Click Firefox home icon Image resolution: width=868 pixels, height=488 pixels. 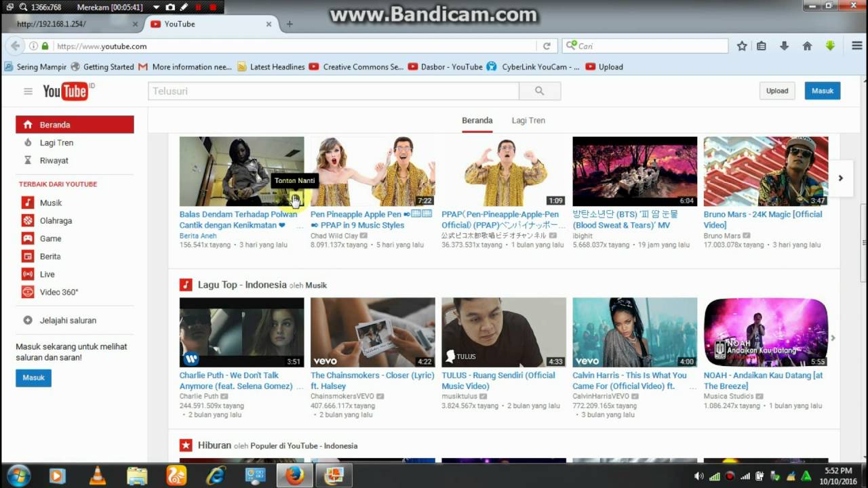coord(807,46)
